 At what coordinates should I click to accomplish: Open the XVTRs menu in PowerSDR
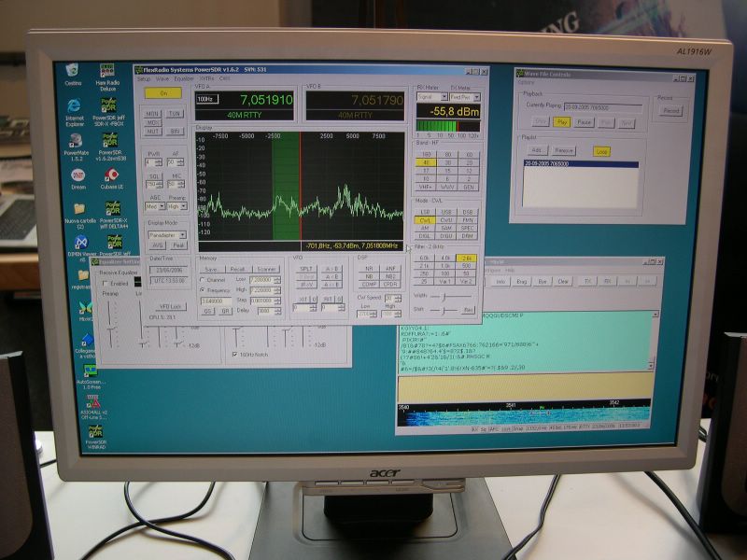tap(206, 78)
